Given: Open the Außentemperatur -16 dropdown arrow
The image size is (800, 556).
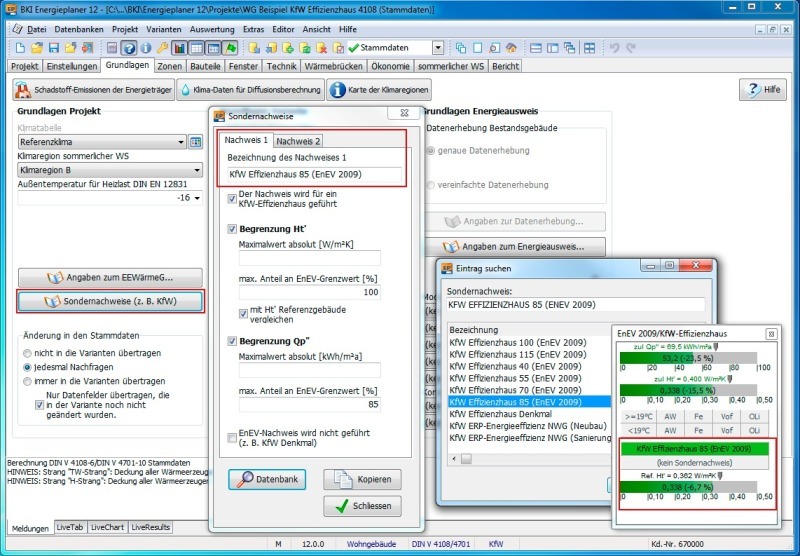Looking at the screenshot, I should [x=197, y=198].
